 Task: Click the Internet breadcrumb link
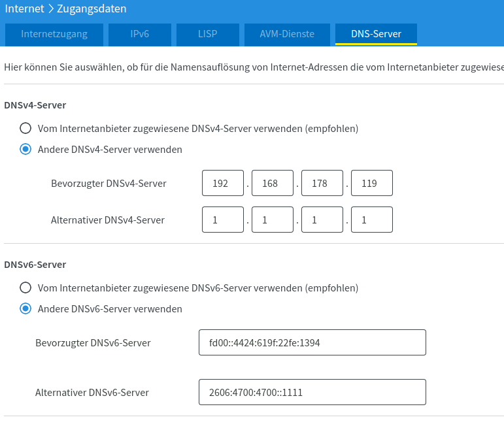click(x=25, y=9)
